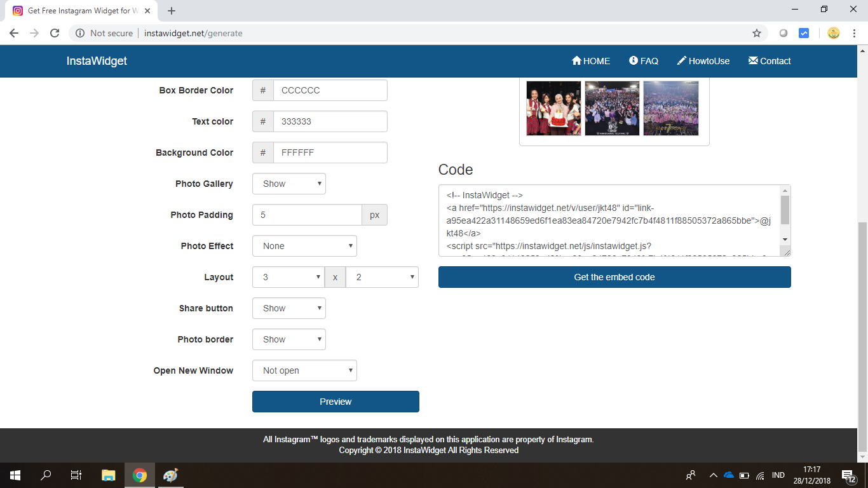This screenshot has height=488, width=868.
Task: Show hidden system tray icons
Action: click(713, 475)
